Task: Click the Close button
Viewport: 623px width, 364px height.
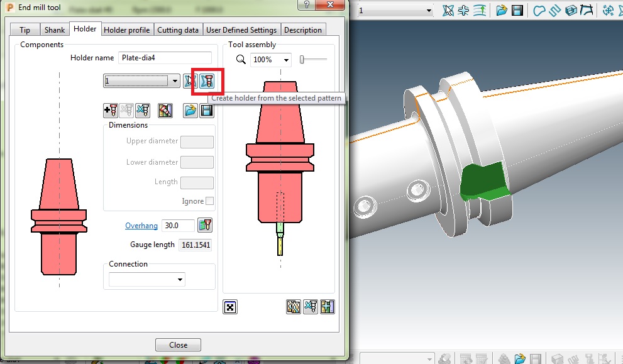Action: pyautogui.click(x=178, y=344)
